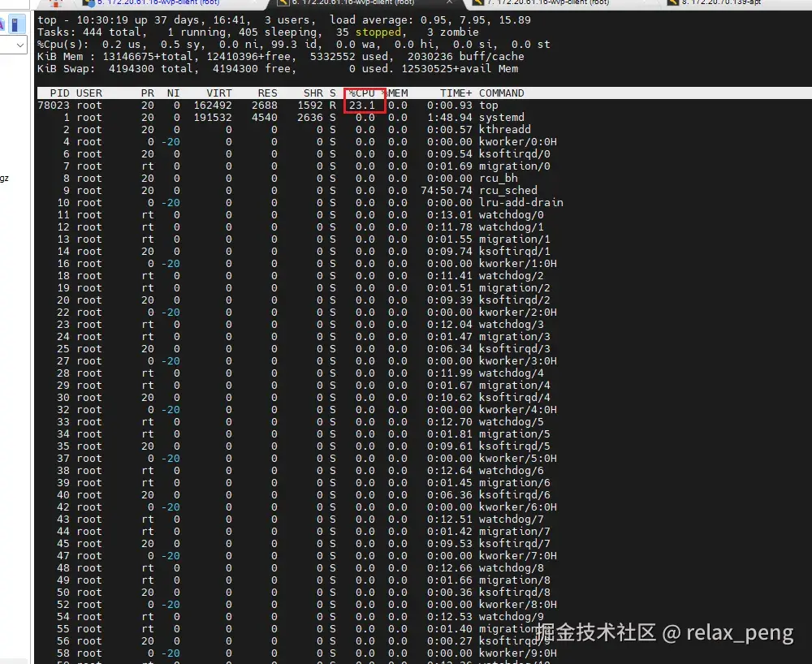Click the lru-add-drain process name
The width and height of the screenshot is (812, 664).
click(521, 203)
